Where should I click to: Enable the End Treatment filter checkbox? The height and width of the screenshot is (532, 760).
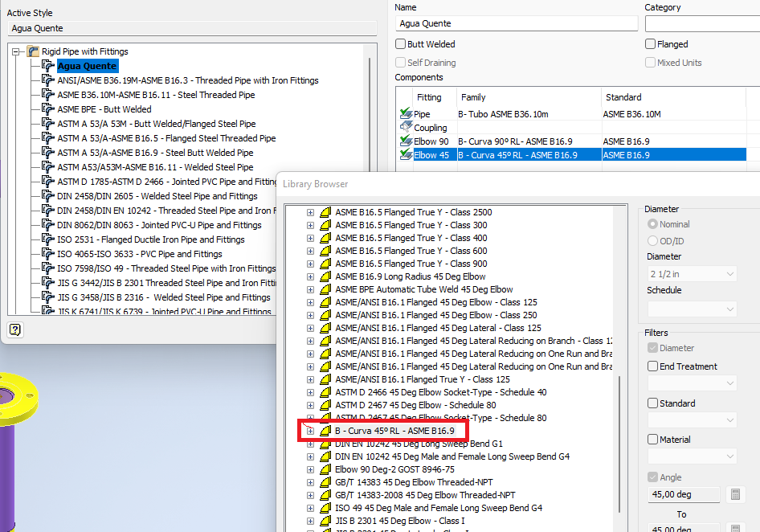click(x=653, y=366)
